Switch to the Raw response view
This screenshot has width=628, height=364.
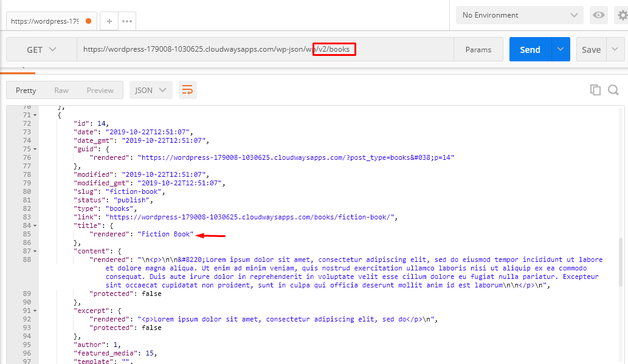61,91
